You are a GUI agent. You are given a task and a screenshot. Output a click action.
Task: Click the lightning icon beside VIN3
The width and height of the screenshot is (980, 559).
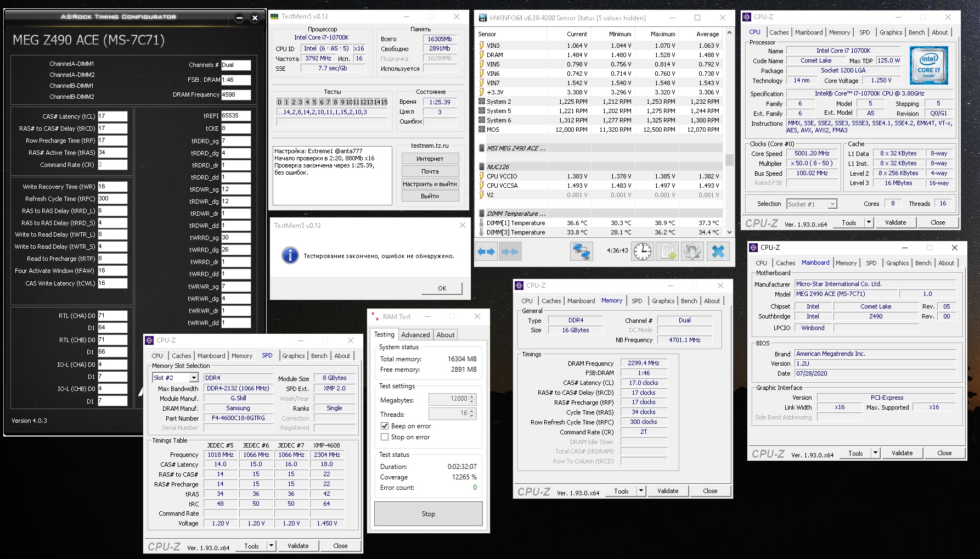tap(482, 46)
